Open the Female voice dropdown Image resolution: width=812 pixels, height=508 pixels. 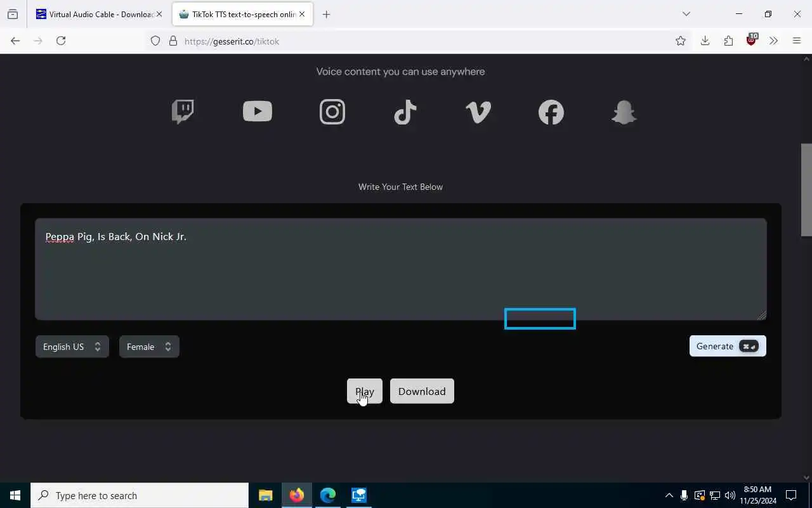[x=149, y=347]
